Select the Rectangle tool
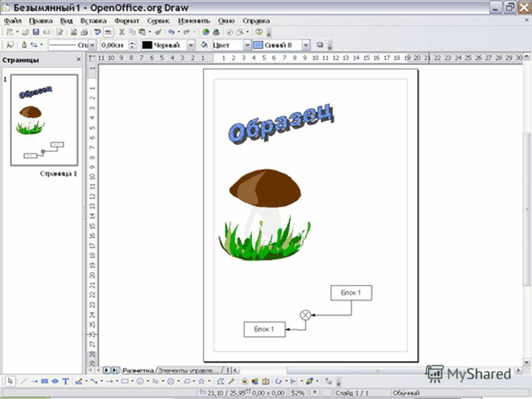The image size is (532, 399). 44,381
